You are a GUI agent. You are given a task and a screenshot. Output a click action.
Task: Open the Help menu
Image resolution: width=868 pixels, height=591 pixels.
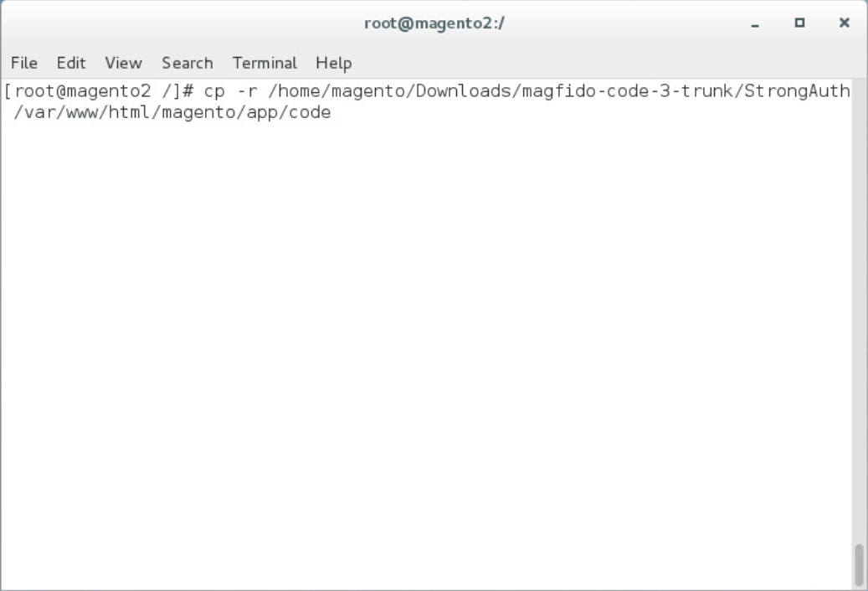click(x=334, y=63)
